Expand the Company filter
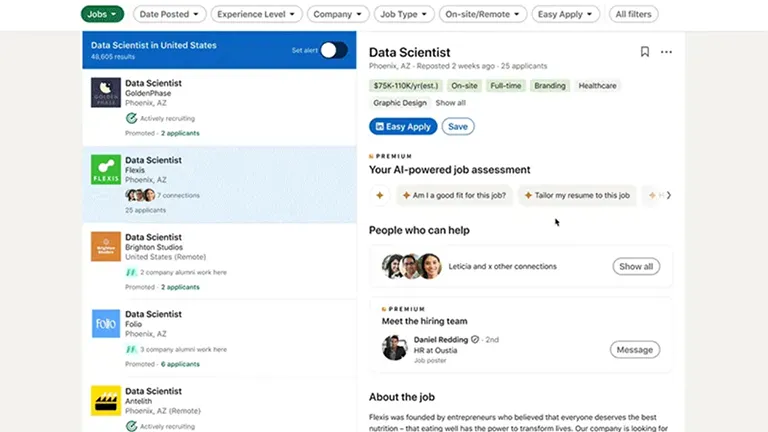This screenshot has width=768, height=432. [x=337, y=14]
